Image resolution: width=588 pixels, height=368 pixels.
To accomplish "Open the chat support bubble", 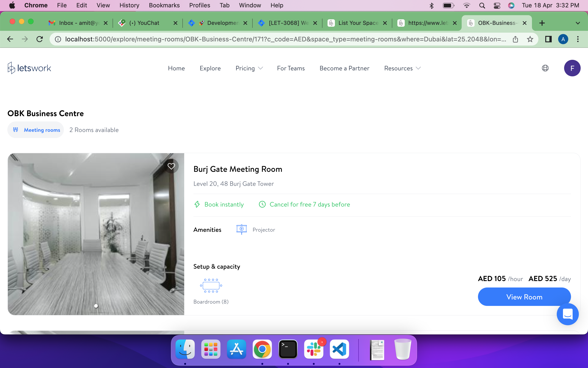I will (x=568, y=314).
